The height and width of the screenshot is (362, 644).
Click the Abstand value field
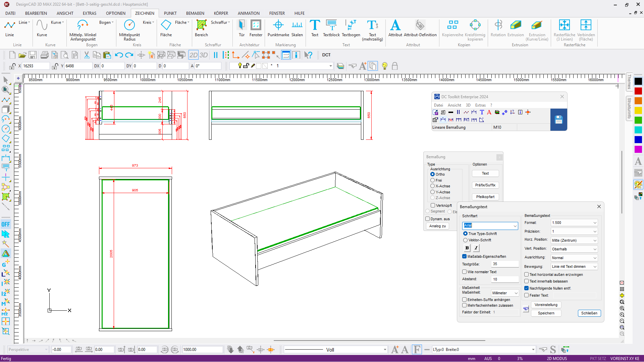505,279
